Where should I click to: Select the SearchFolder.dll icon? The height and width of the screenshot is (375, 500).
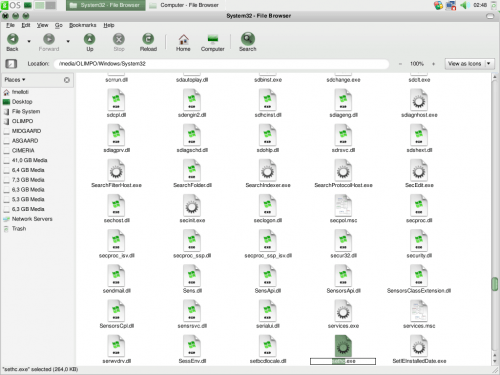point(192,170)
